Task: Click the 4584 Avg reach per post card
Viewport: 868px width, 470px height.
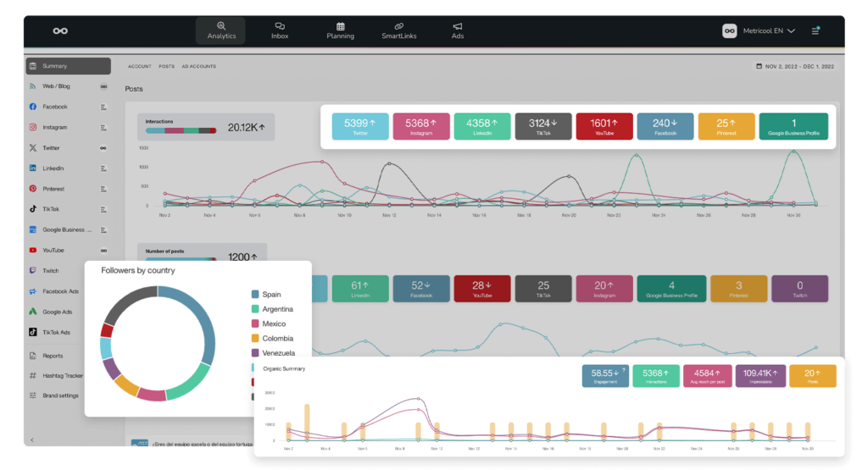Action: coord(708,376)
